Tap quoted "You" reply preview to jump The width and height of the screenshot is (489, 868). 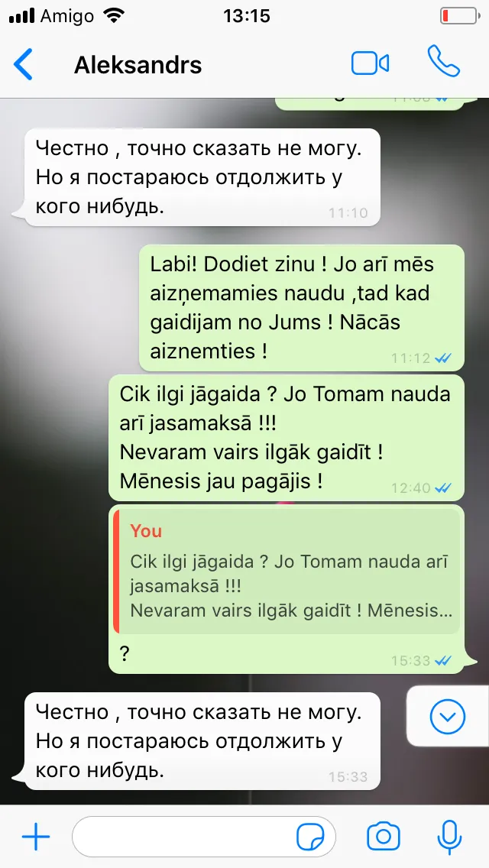[x=287, y=572]
